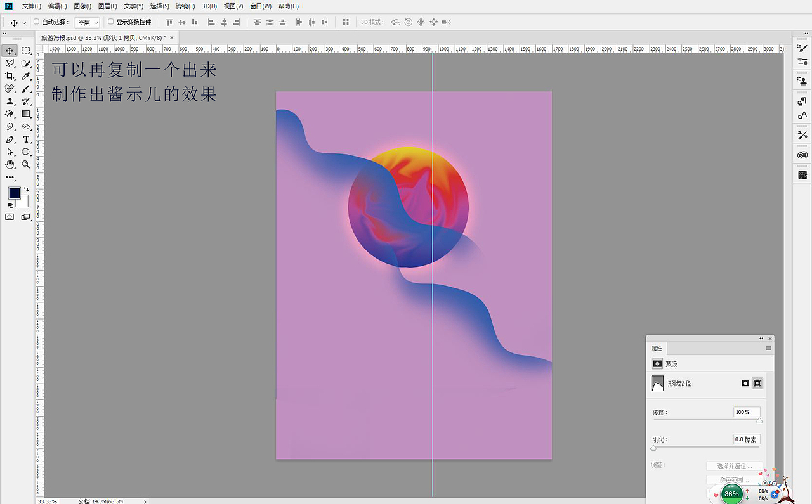Open the 文字(Y) menu

pyautogui.click(x=134, y=6)
